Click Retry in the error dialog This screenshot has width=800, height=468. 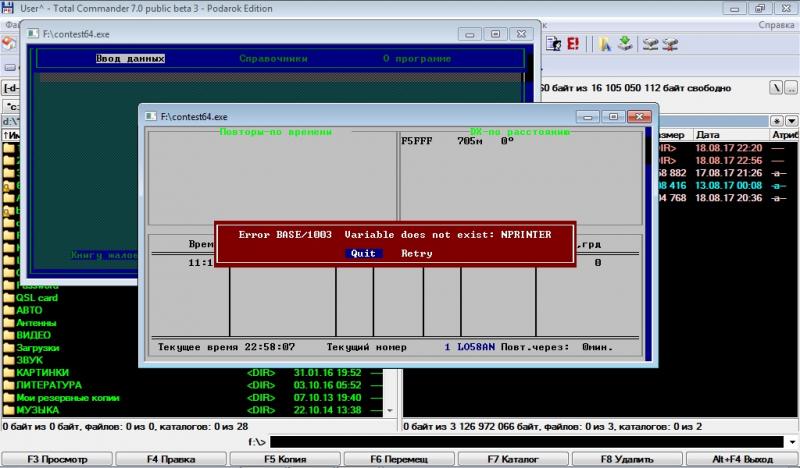[x=417, y=253]
